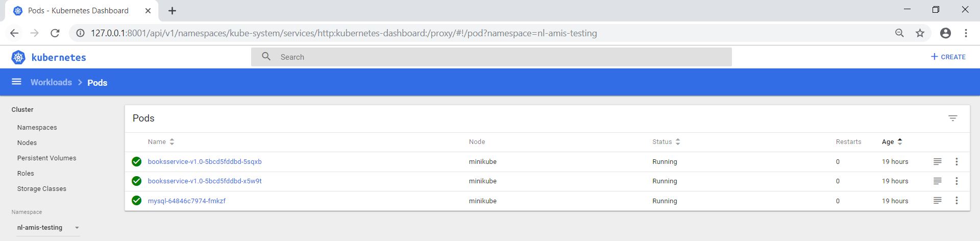980x241 pixels.
Task: Open actions menu for mysql pod
Action: [x=957, y=201]
